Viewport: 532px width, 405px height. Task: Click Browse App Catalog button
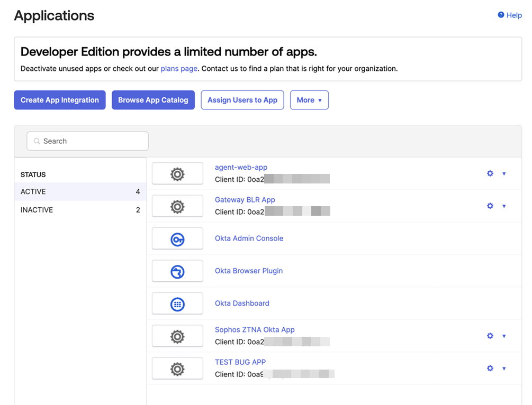[153, 100]
